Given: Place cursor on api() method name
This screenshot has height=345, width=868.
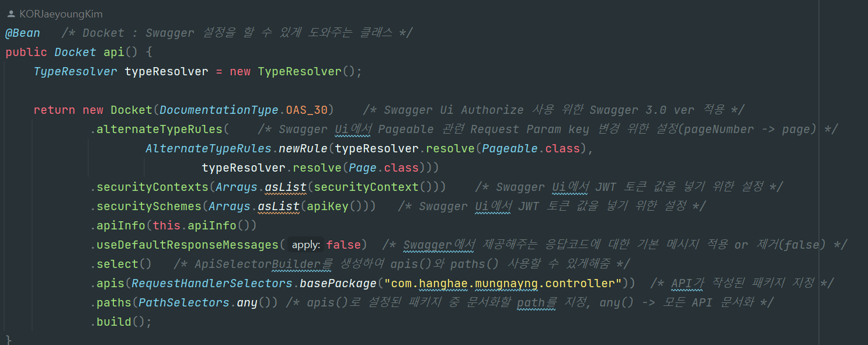Looking at the screenshot, I should (114, 52).
